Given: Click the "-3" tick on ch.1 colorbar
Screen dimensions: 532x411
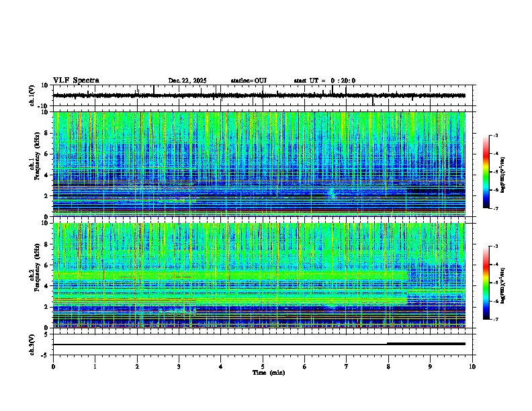Looking at the screenshot, I should pyautogui.click(x=495, y=136).
